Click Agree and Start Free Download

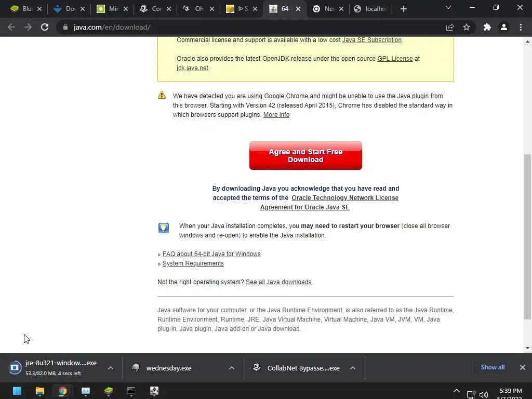click(x=305, y=156)
